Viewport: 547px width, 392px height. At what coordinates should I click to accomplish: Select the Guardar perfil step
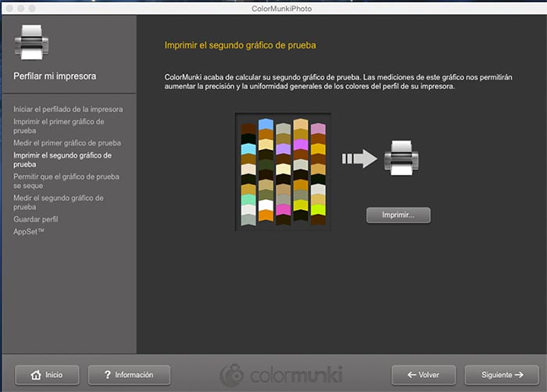(x=36, y=219)
